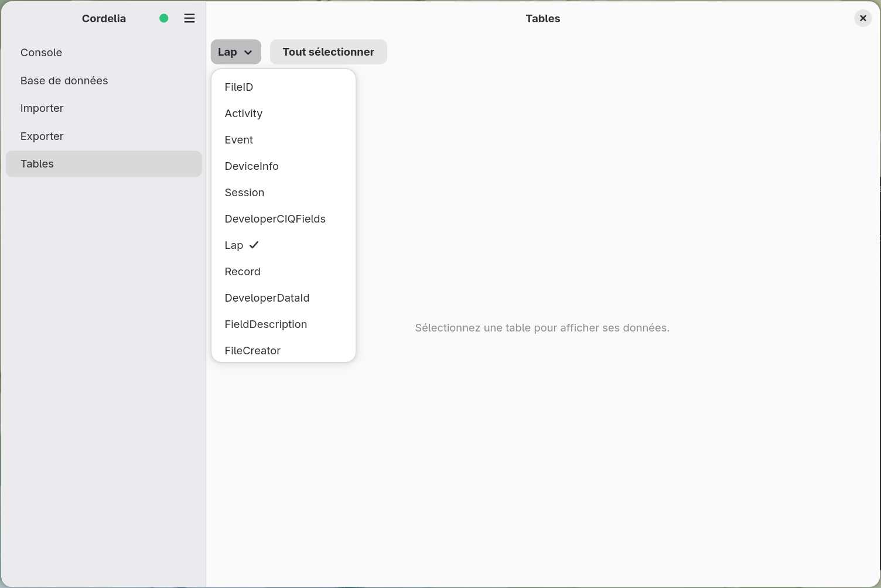Collapse the Lap table dropdown
This screenshot has height=588, width=881.
click(235, 52)
